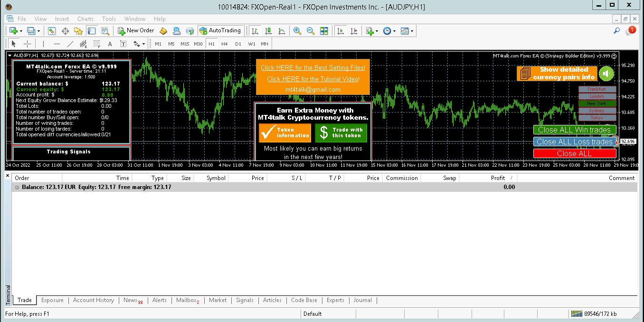This screenshot has width=644, height=322.
Task: Select the Vertical Line drawing tool
Action: click(43, 44)
